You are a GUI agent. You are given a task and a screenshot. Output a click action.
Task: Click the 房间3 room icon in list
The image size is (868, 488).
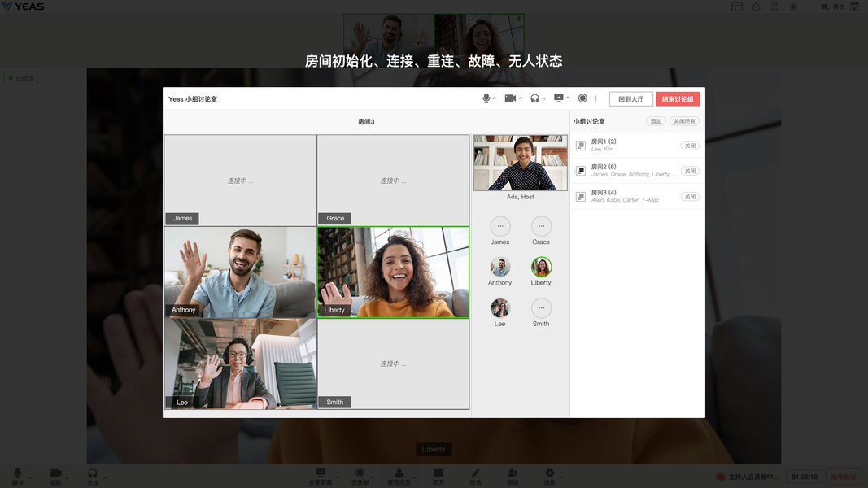point(581,196)
